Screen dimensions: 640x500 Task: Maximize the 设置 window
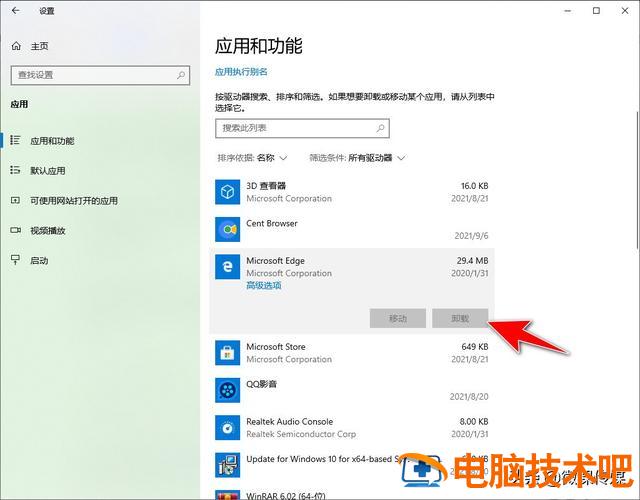[596, 11]
